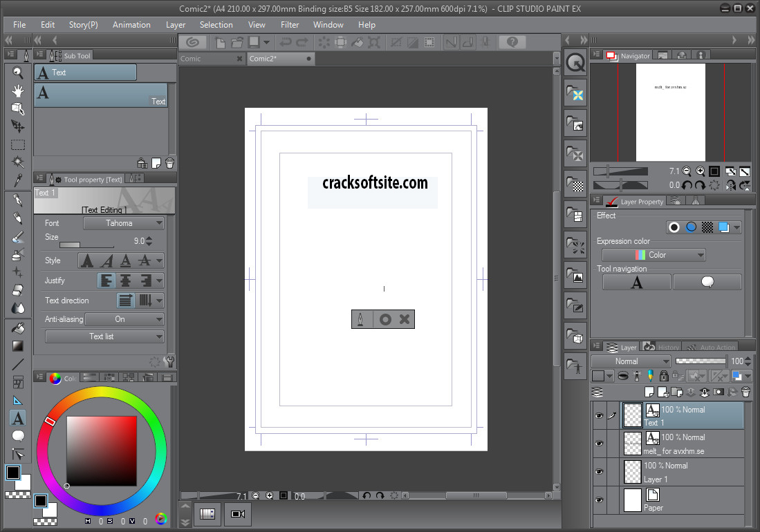This screenshot has height=532, width=760.
Task: Toggle Underline text style
Action: pos(126,261)
